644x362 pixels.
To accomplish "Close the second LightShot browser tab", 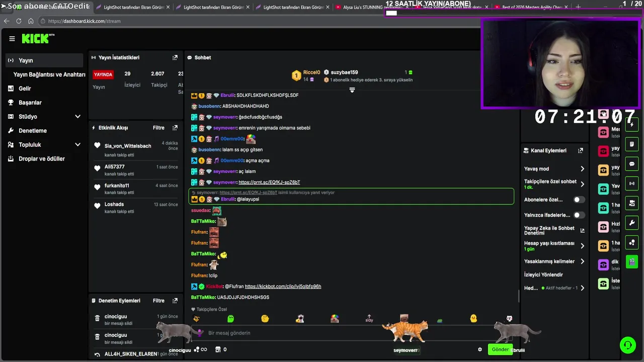I will [248, 8].
